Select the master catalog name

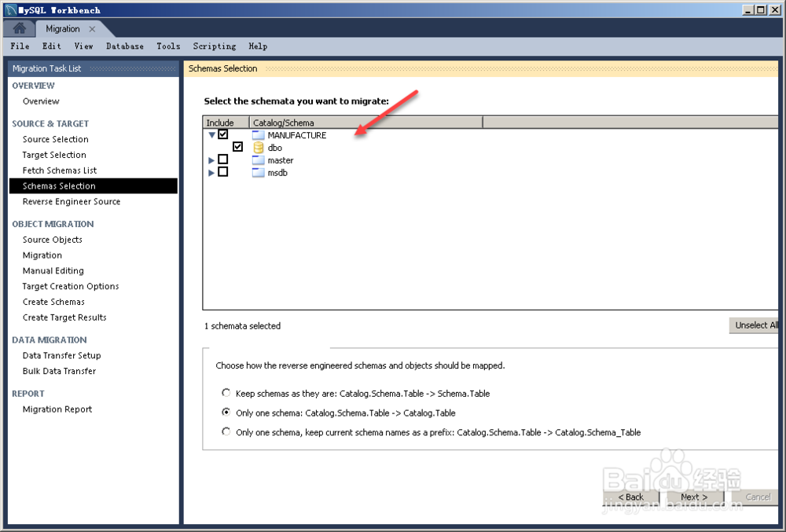281,160
